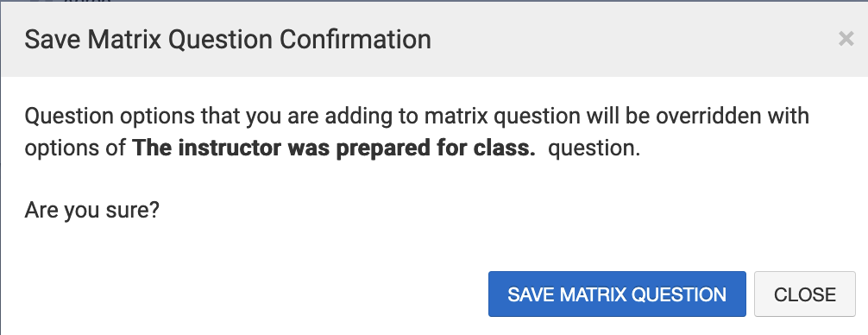868x335 pixels.
Task: Click the gray dialog header bar
Action: pyautogui.click(x=434, y=40)
